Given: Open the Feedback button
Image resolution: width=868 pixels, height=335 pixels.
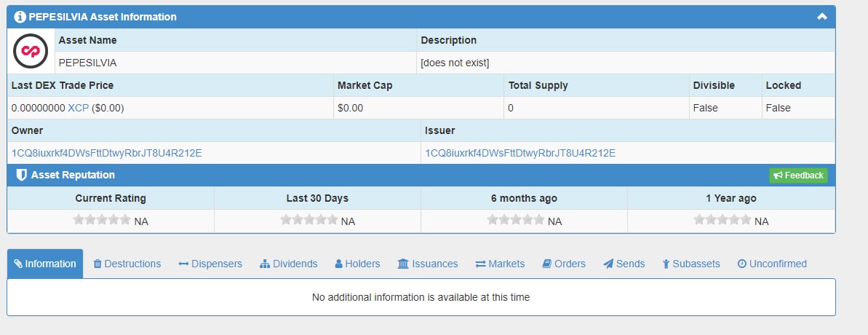Looking at the screenshot, I should pos(798,175).
